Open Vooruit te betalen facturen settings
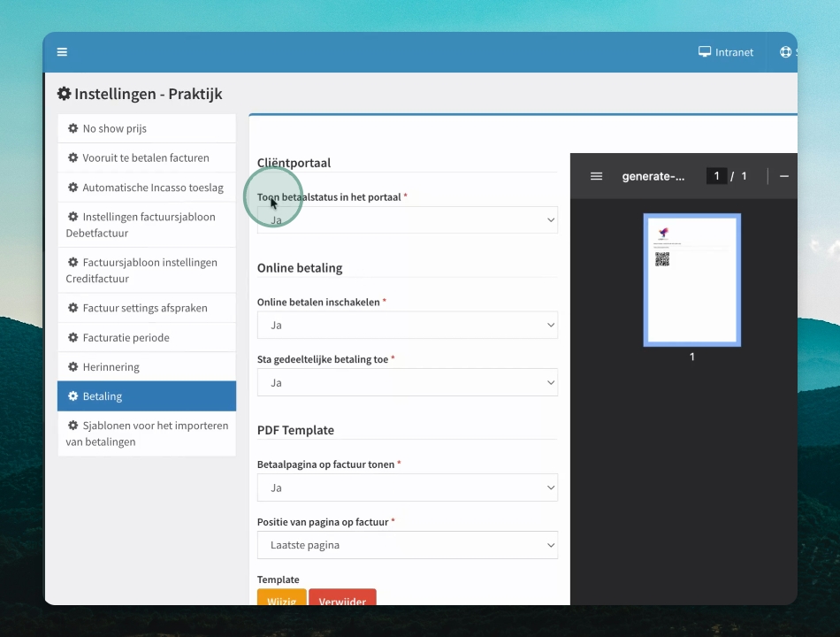 [x=147, y=157]
